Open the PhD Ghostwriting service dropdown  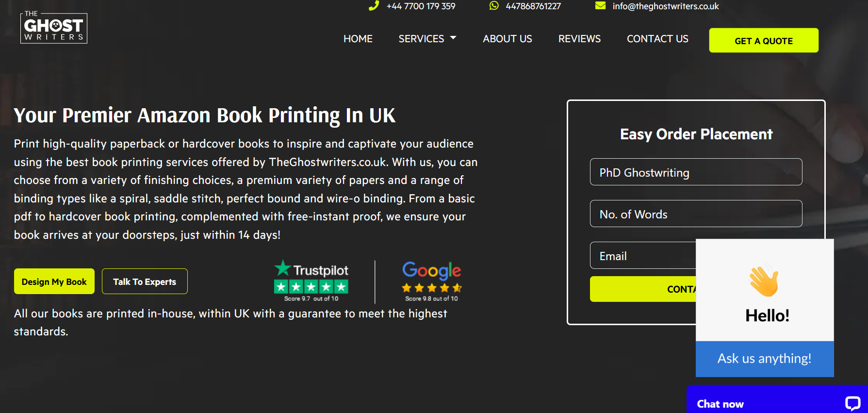pyautogui.click(x=696, y=172)
